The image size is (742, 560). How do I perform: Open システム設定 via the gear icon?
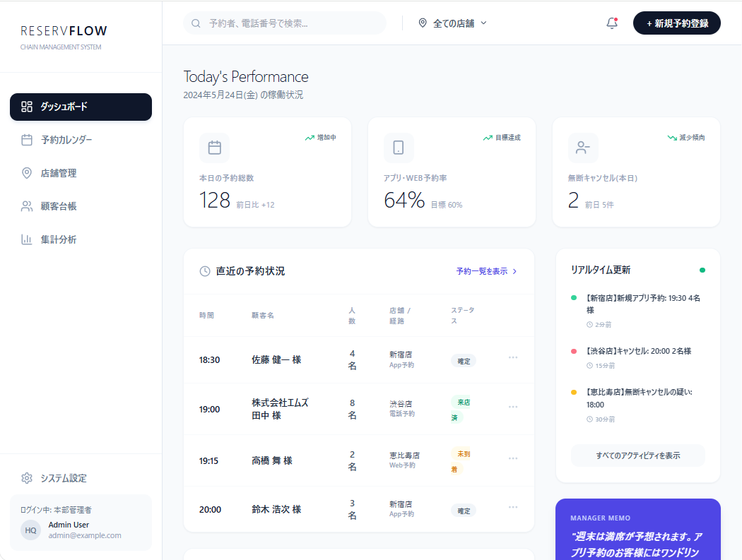click(x=27, y=478)
